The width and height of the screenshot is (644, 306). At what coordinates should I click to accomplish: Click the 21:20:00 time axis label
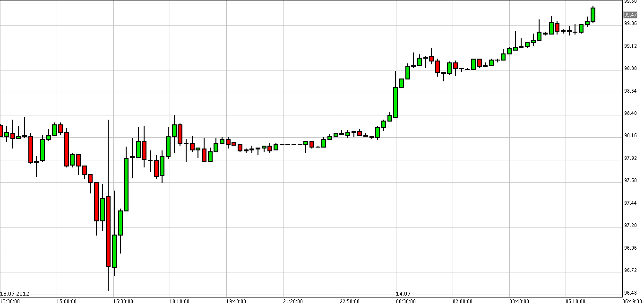coord(293,301)
